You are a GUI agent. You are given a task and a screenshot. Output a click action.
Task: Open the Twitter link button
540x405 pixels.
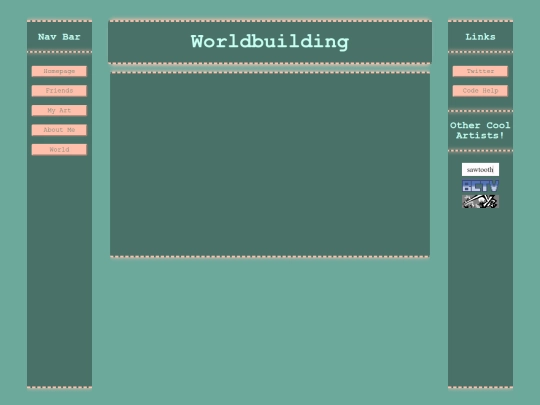pyautogui.click(x=480, y=71)
